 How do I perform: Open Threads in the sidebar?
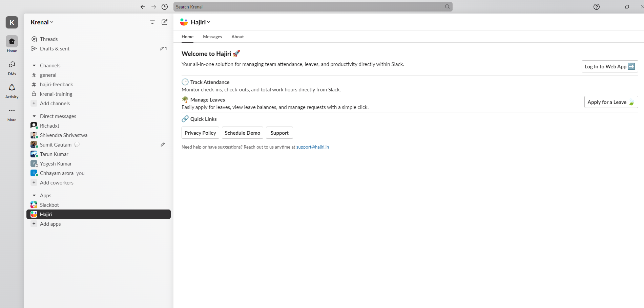click(99, 39)
